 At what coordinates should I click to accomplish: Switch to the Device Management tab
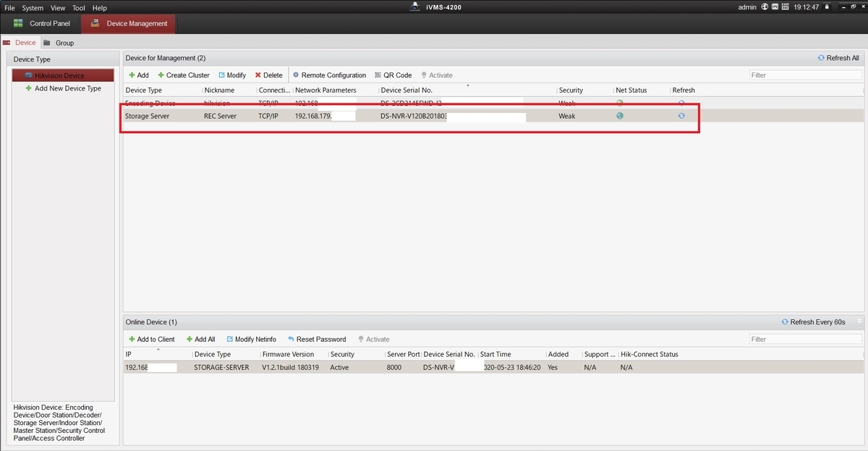(x=128, y=24)
